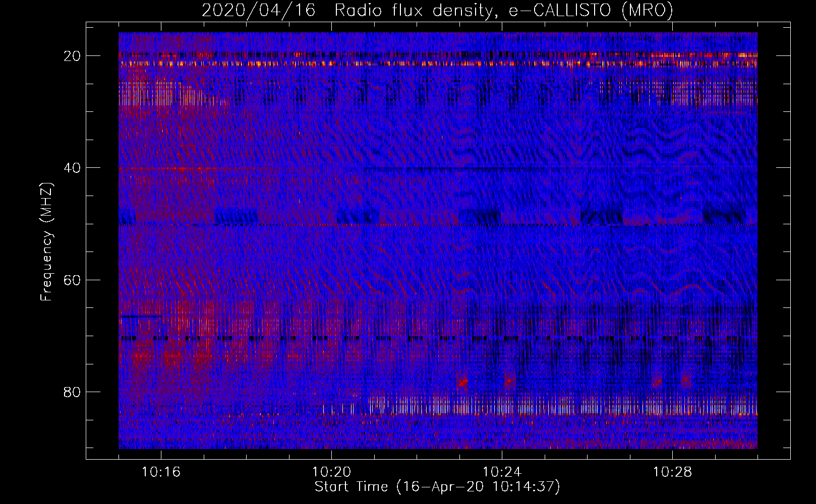Screen dimensions: 816x504
Task: Click the '10:28' time tick label
Action: (x=672, y=472)
